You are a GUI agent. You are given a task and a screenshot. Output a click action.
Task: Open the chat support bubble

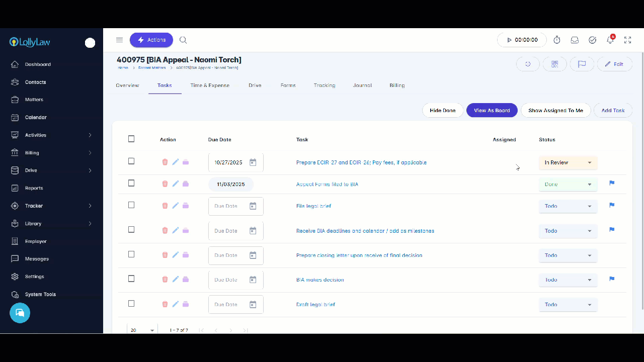tap(20, 313)
